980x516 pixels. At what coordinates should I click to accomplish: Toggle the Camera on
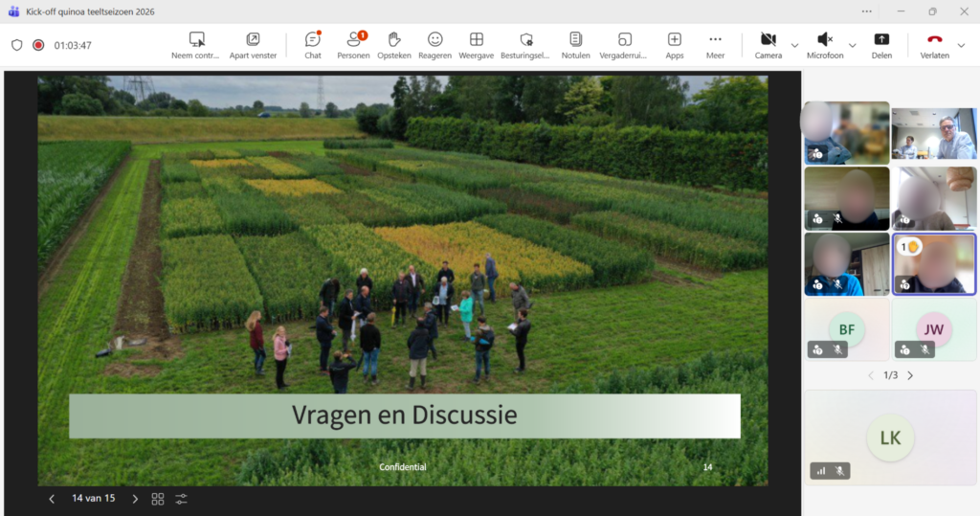click(x=768, y=46)
